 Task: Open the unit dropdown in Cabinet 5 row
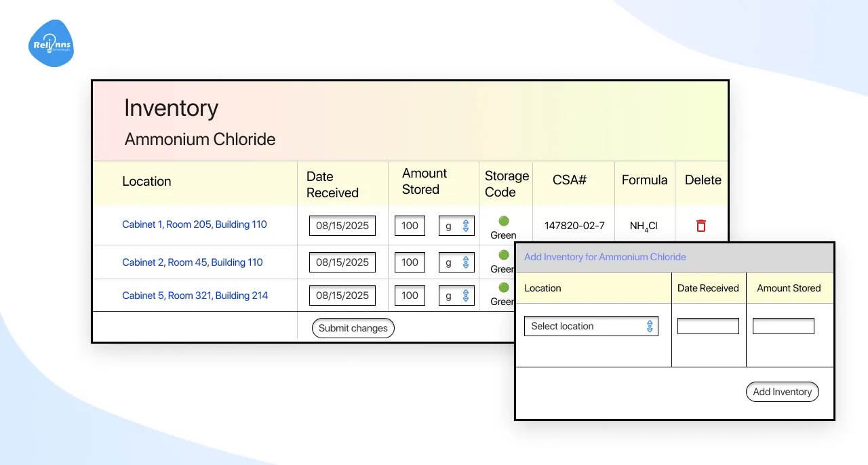456,295
